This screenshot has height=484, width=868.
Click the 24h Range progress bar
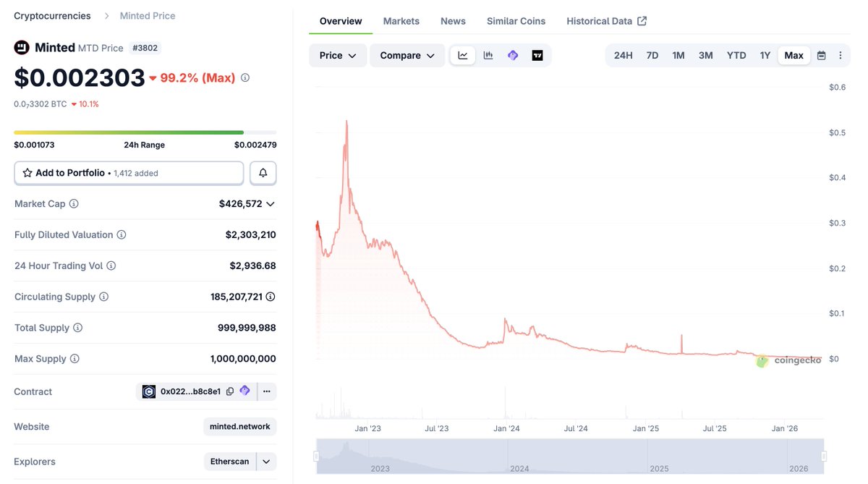point(145,132)
